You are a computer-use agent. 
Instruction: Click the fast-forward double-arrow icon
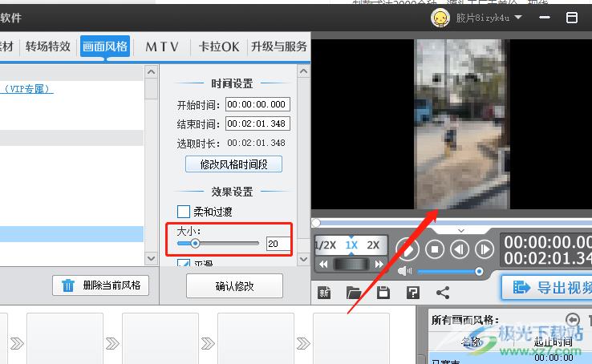(x=379, y=265)
